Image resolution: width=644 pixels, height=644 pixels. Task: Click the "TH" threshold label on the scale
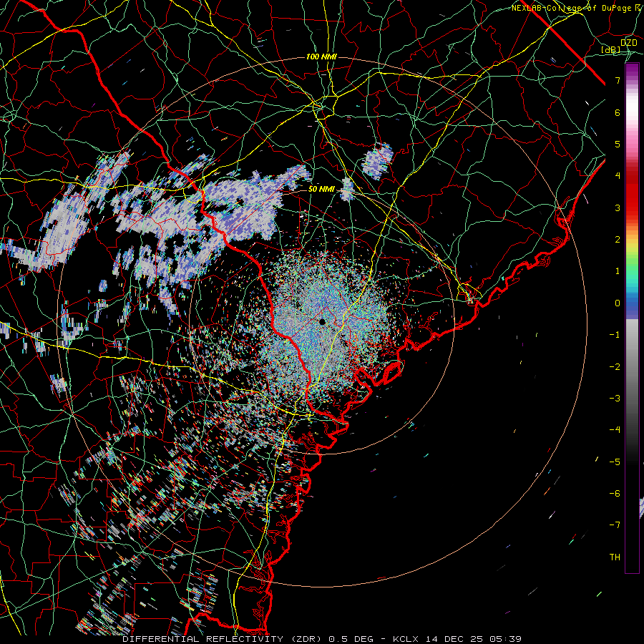click(x=615, y=557)
